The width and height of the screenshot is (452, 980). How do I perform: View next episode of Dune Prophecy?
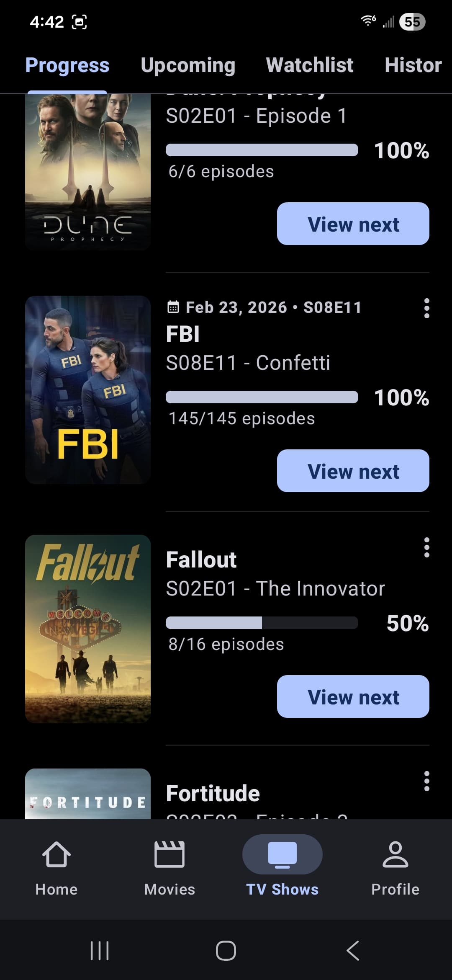pos(353,224)
